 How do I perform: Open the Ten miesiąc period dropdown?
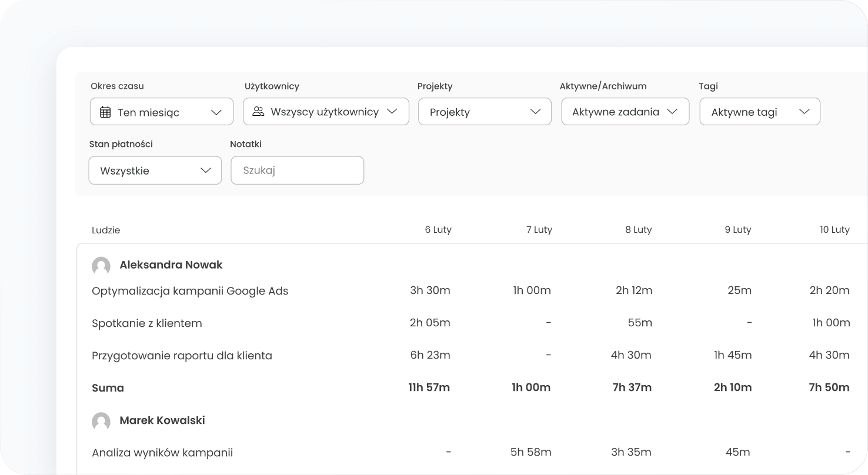(162, 112)
